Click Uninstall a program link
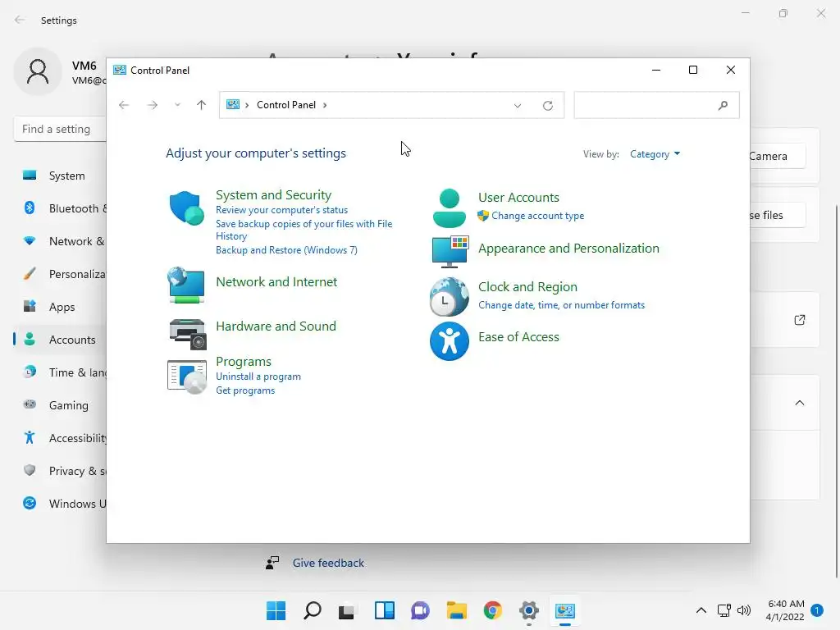The height and width of the screenshot is (630, 840). (258, 377)
